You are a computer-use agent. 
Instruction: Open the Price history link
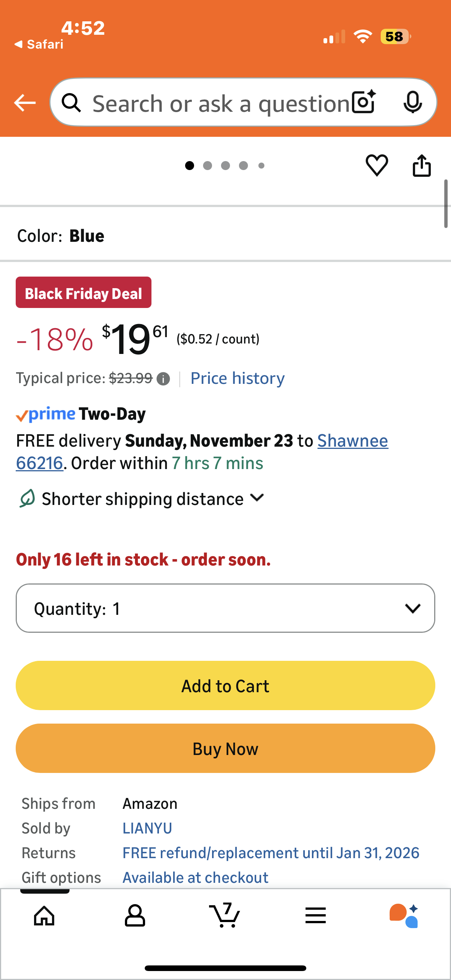(x=237, y=378)
